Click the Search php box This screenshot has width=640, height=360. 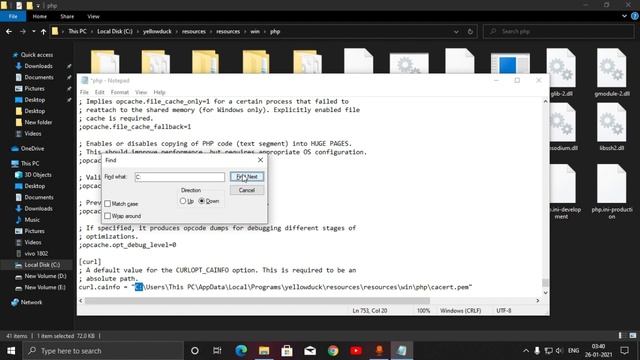coord(559,31)
